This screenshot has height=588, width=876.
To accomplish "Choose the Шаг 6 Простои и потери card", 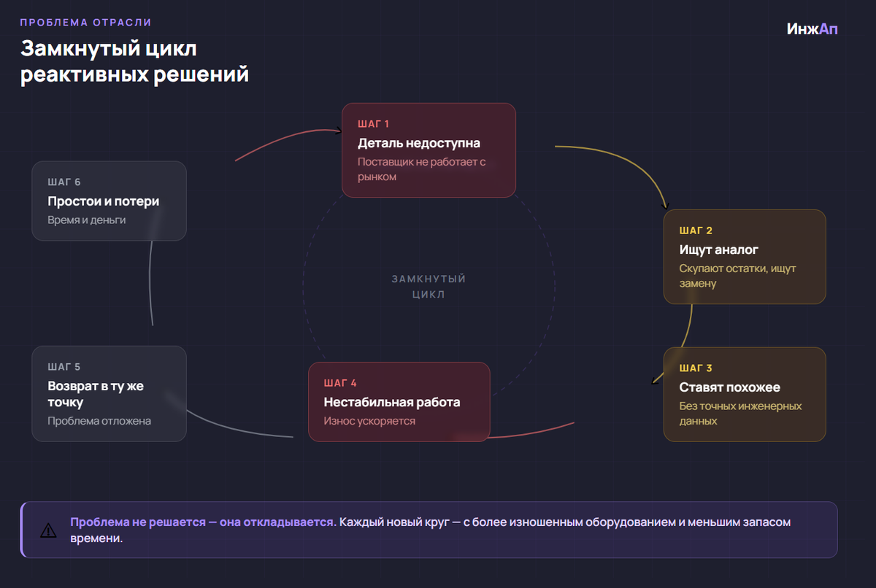I will click(109, 201).
